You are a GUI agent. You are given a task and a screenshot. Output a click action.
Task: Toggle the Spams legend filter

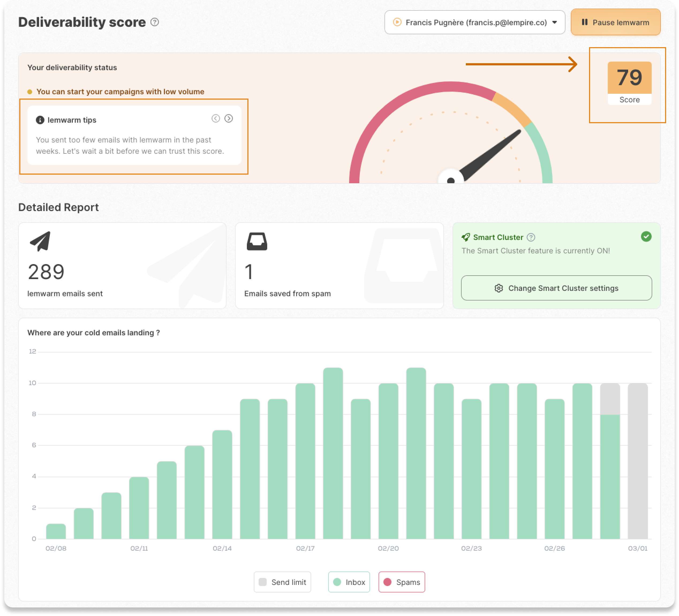(401, 582)
